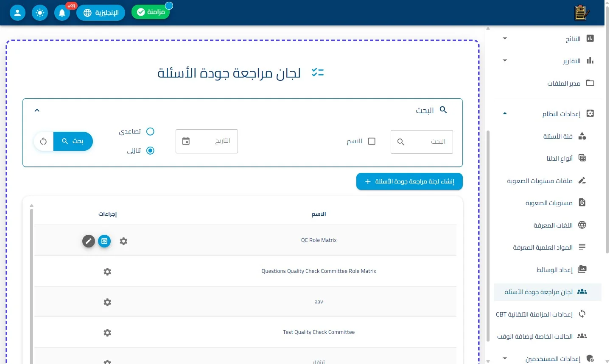Select لجان مراجعة جودة الأسئلة in sidebar
The width and height of the screenshot is (610, 364).
[548, 292]
